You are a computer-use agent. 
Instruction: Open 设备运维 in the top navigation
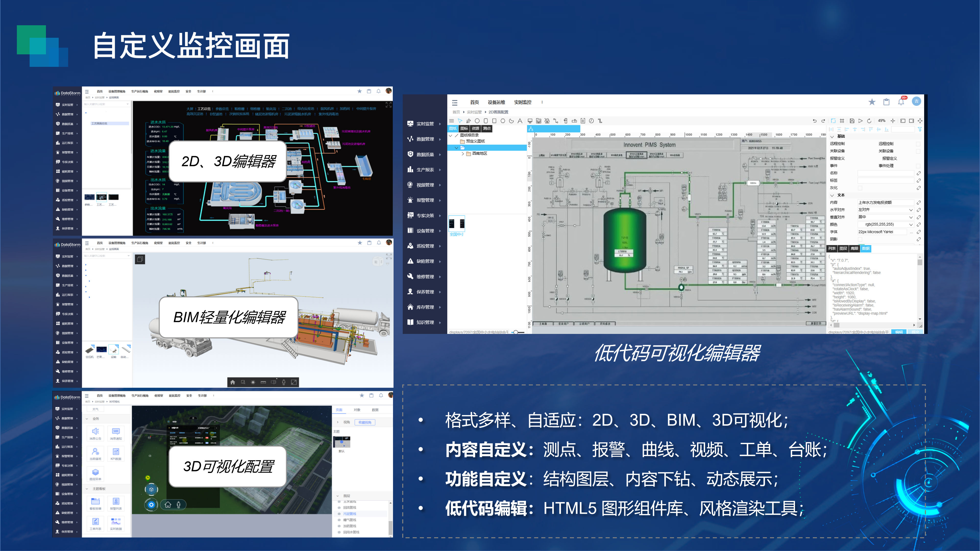point(496,102)
